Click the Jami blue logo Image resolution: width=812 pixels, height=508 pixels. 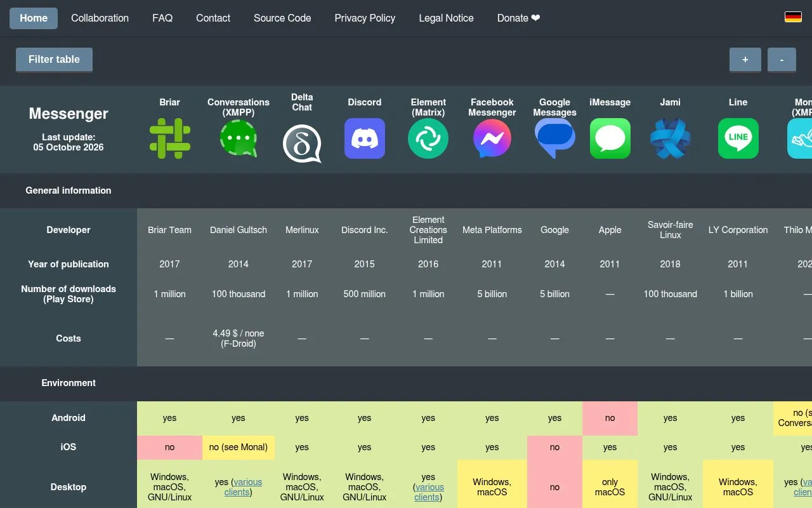coord(671,138)
